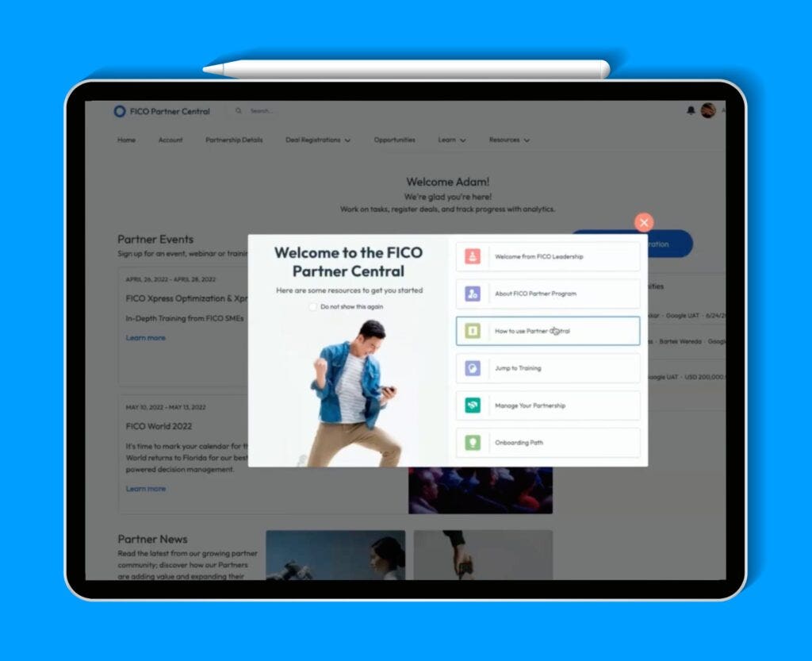The width and height of the screenshot is (812, 661).
Task: Expand the Resources menu chevron
Action: coord(527,140)
